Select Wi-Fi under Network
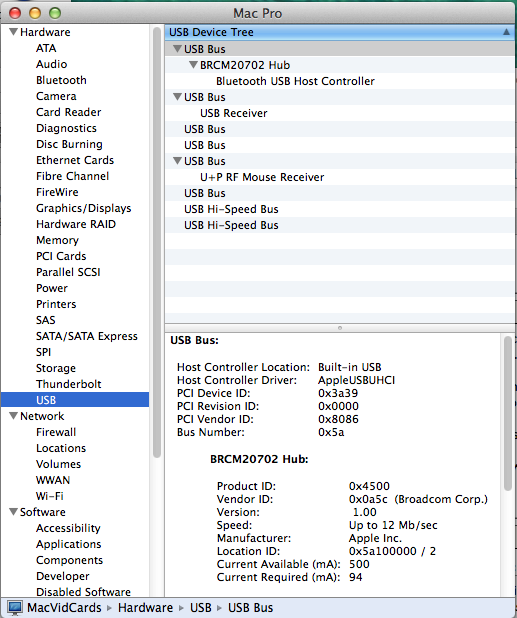This screenshot has height=618, width=517. click(x=50, y=496)
